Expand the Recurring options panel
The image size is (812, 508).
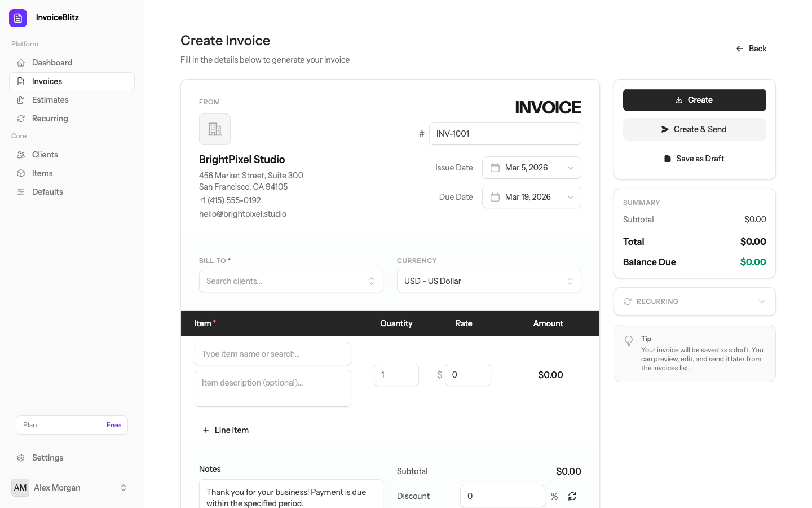coord(694,301)
